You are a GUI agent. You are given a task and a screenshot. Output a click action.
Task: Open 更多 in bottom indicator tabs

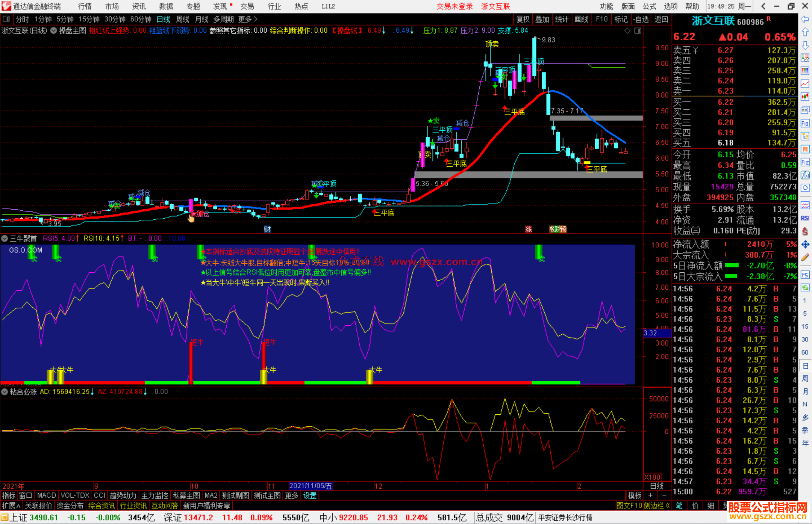click(292, 495)
